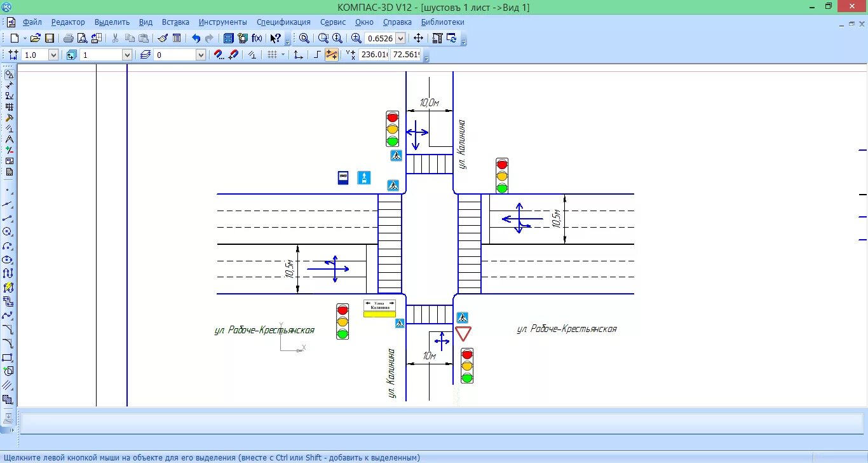Viewport: 868px width, 463px height.
Task: Select the pan (move view) cross-arrows tool
Action: click(419, 38)
